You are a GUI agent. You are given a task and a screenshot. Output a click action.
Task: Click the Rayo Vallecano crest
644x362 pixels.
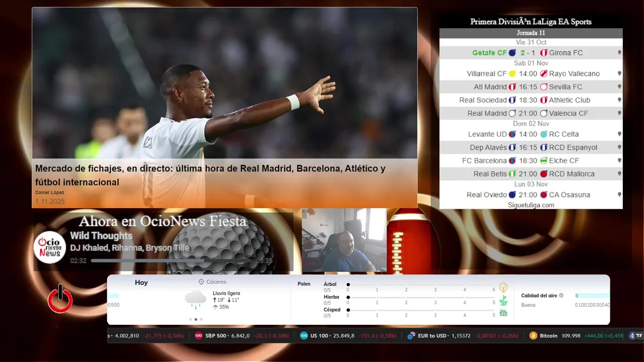pyautogui.click(x=543, y=74)
